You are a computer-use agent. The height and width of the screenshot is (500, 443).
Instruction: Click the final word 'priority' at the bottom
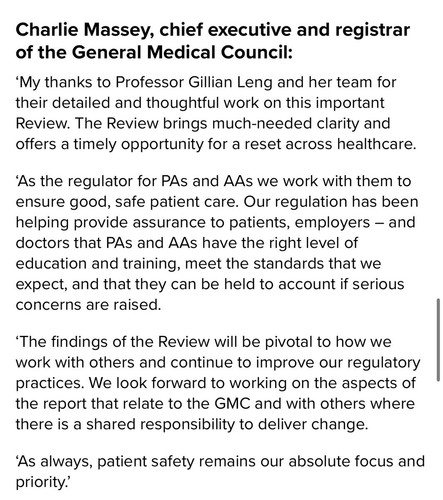(x=40, y=483)
